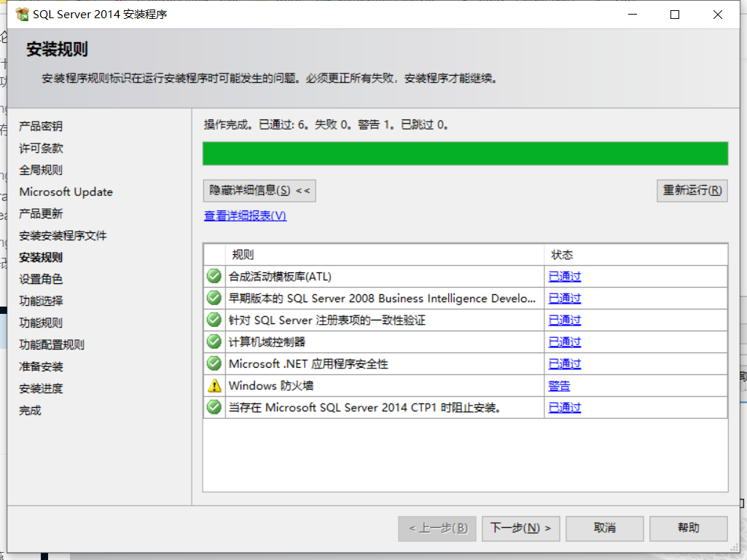Viewport: 747px width, 560px height.
Task: Click the green progress bar
Action: click(466, 154)
